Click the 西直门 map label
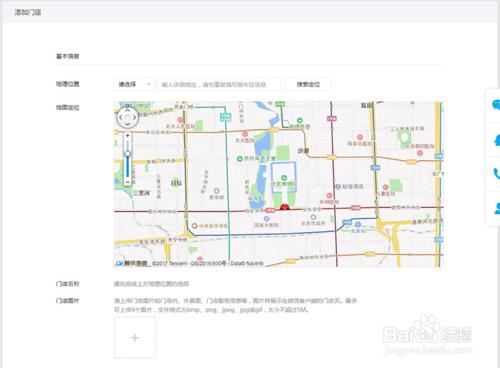 184,107
